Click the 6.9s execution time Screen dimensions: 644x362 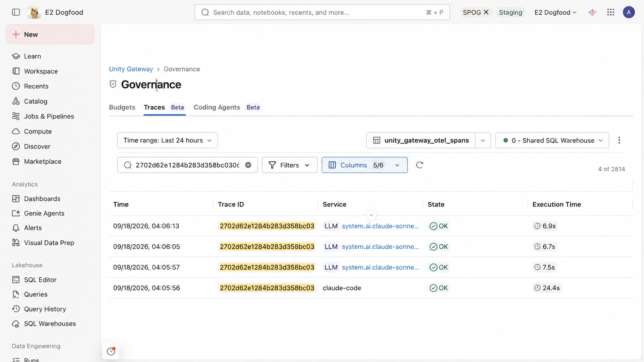coord(545,226)
